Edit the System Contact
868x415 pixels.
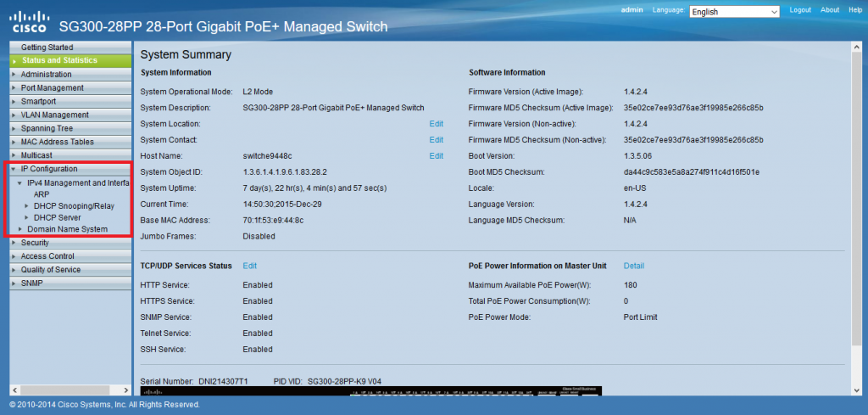[x=437, y=140]
